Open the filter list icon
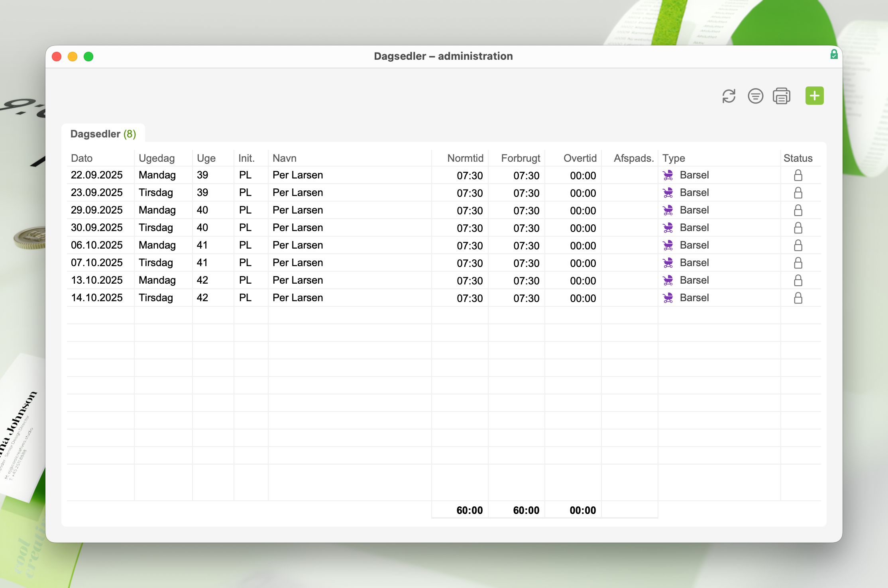This screenshot has width=888, height=588. [x=755, y=96]
